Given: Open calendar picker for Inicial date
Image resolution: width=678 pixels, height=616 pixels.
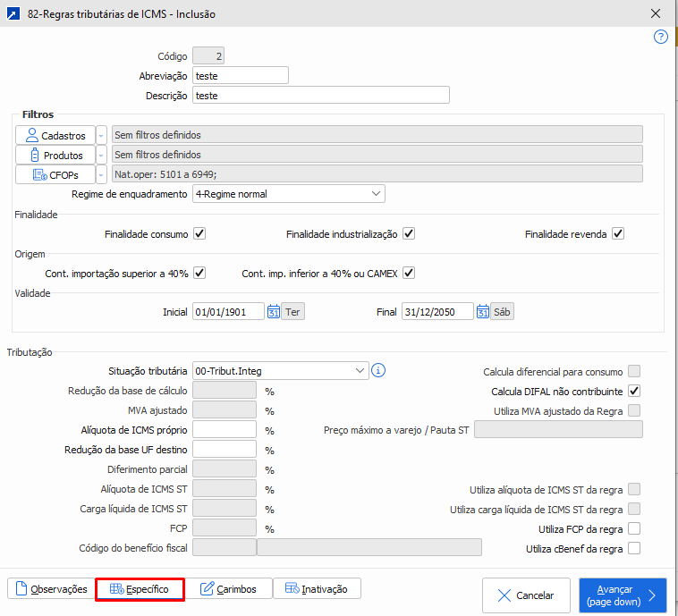Looking at the screenshot, I should click(x=272, y=312).
